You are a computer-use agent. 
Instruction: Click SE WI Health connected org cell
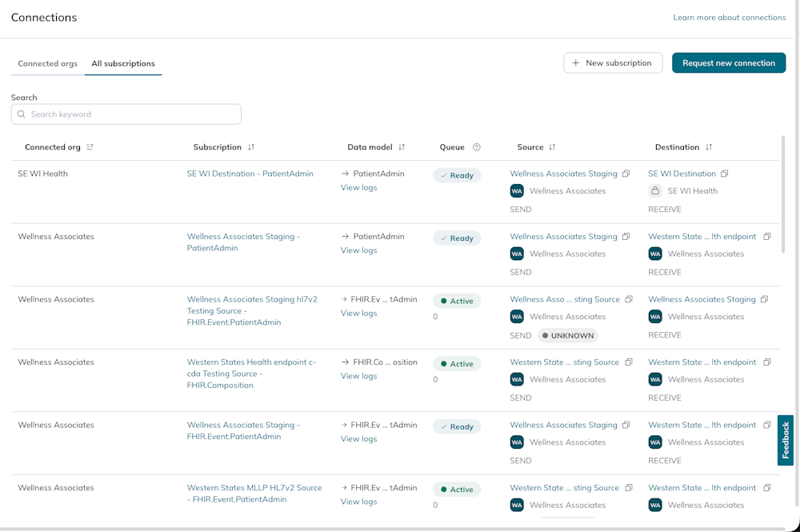click(x=43, y=174)
